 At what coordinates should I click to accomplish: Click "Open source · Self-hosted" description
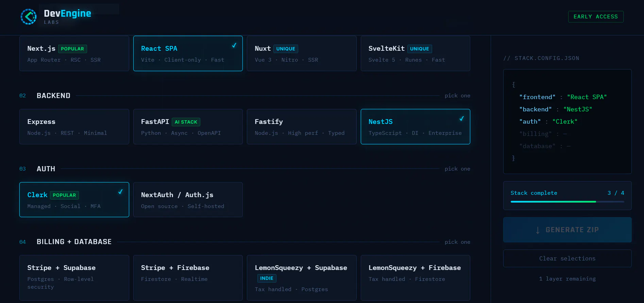point(183,206)
